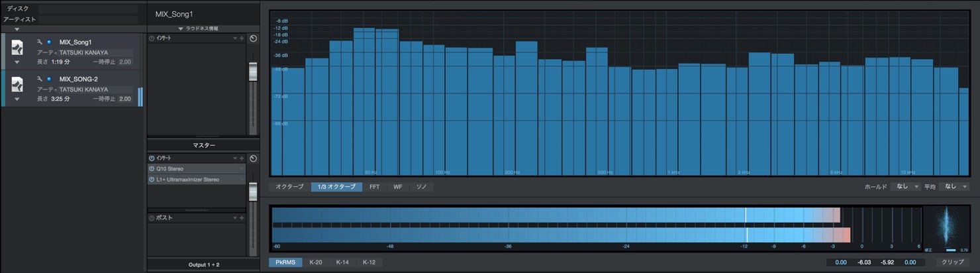Select the MIX_Song1 track name

[75, 42]
